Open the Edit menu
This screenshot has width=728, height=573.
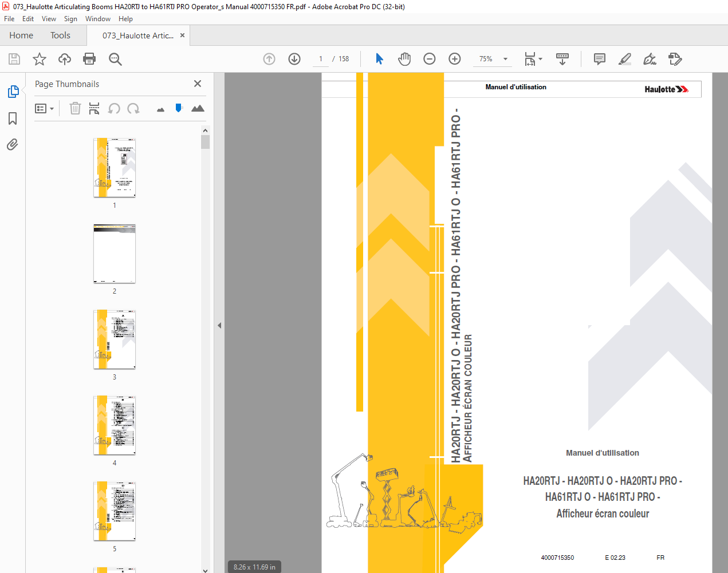pos(28,19)
